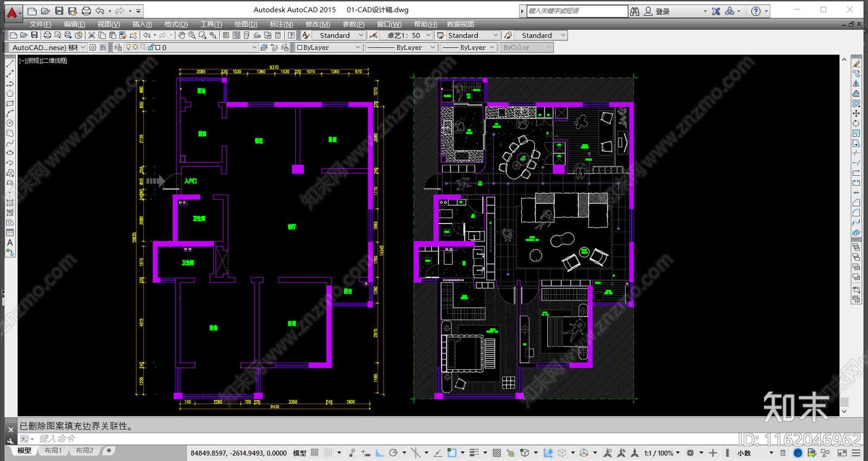868x461 pixels.
Task: Click the Workspace Settings gear icon
Action: [93, 47]
